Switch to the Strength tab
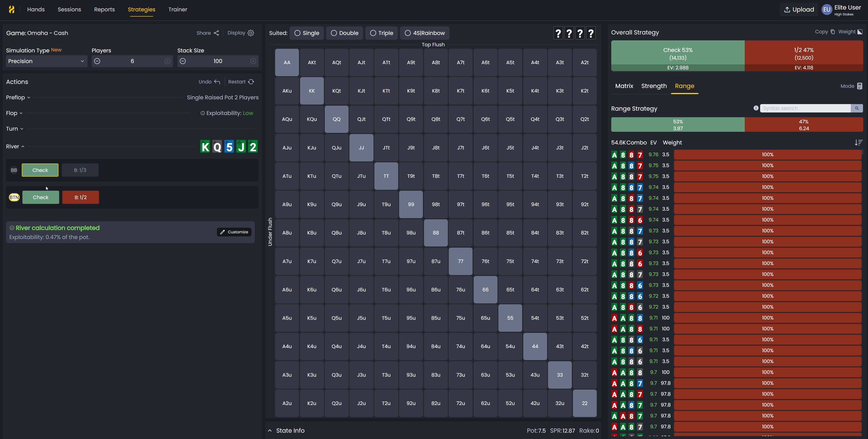 [x=654, y=86]
